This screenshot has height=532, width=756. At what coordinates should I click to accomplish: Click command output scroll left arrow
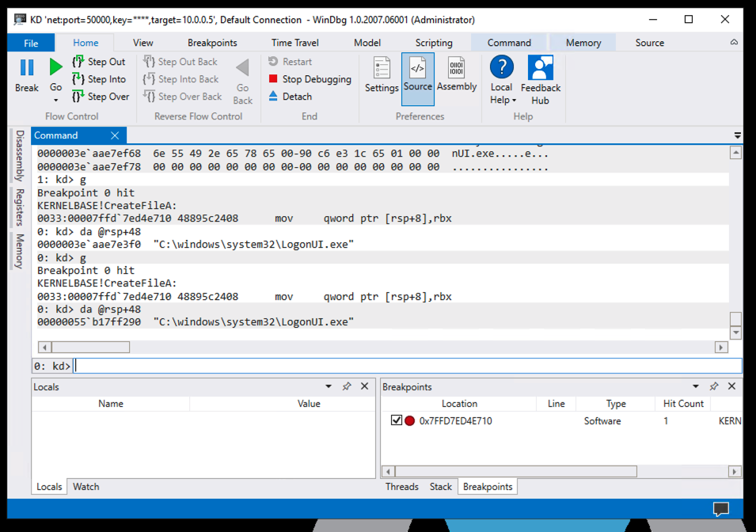[x=44, y=348]
